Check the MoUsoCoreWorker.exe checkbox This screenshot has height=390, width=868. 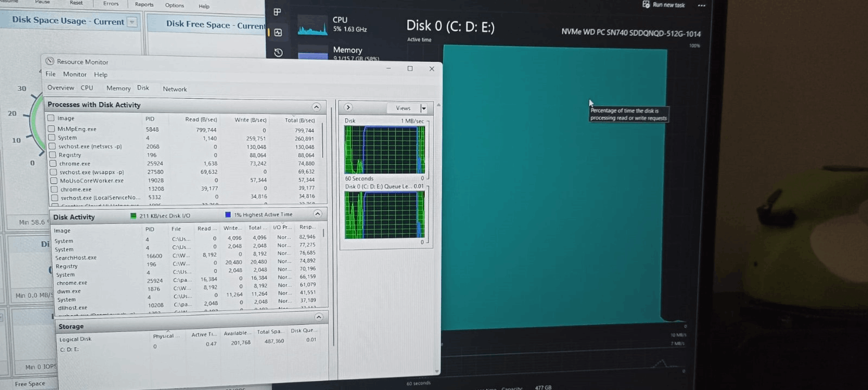click(54, 181)
